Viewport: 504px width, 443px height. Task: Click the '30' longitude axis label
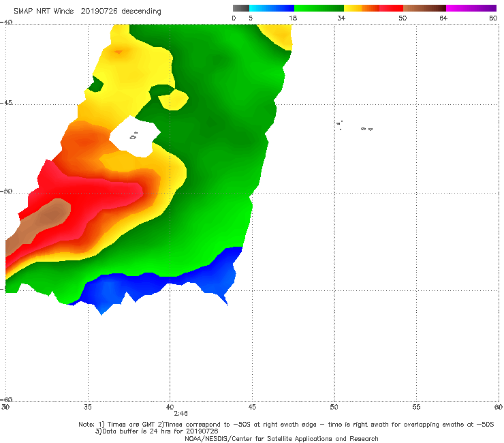pyautogui.click(x=5, y=407)
